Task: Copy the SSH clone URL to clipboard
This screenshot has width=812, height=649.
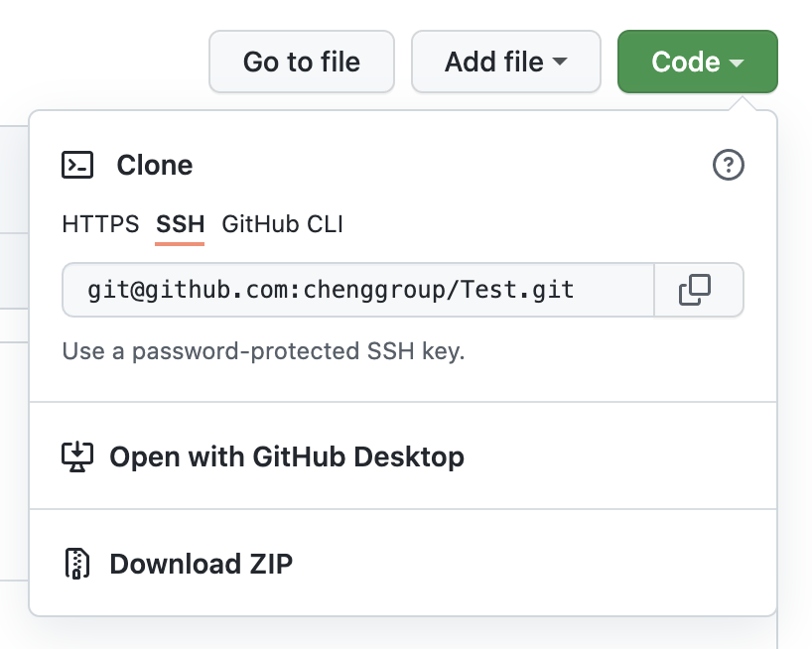Action: pos(695,290)
